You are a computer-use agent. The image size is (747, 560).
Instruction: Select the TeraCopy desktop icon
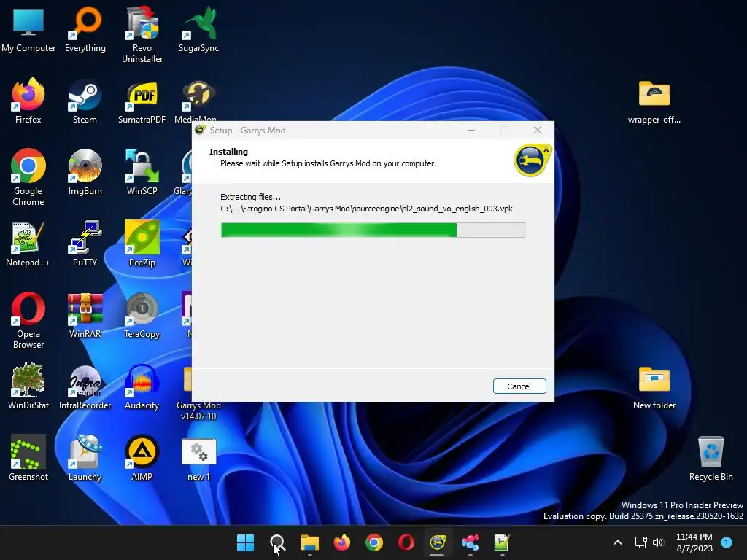pos(142,316)
